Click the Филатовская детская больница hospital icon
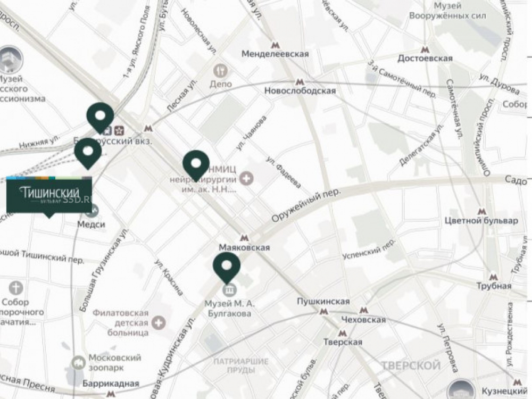Viewport: 532px width, 399px height. click(x=159, y=322)
